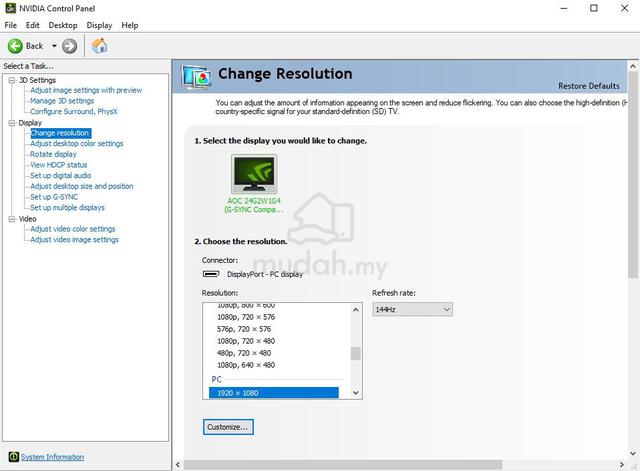Click the Customize... button
Viewport: 640px width, 471px height.
coord(228,427)
